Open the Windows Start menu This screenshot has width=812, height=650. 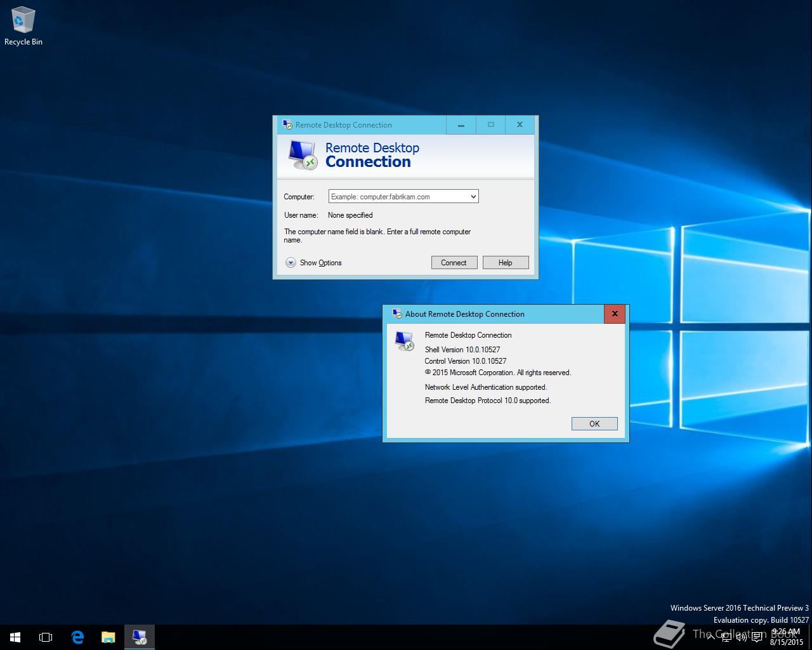[x=15, y=637]
